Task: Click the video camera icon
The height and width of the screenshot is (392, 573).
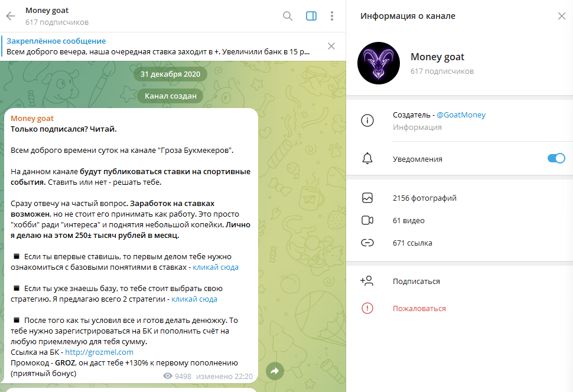Action: (367, 220)
